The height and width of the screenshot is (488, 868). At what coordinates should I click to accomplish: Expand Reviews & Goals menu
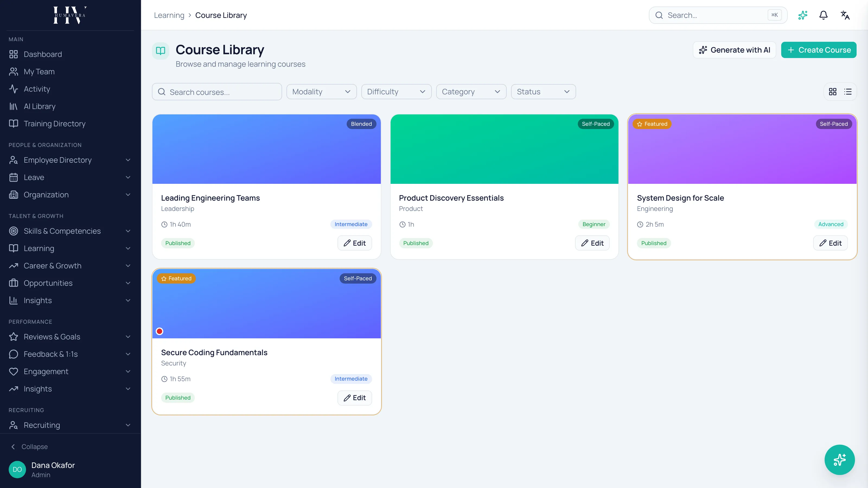tap(70, 337)
